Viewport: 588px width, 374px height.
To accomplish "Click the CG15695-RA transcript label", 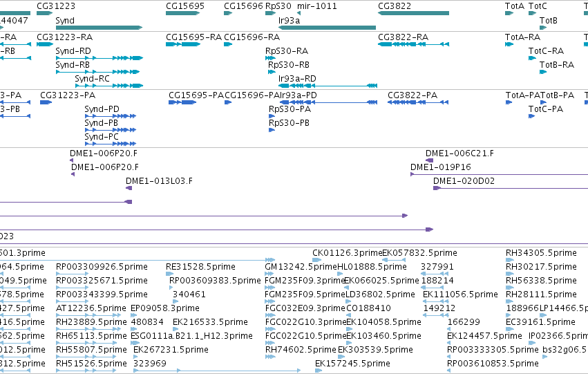I will coord(194,37).
